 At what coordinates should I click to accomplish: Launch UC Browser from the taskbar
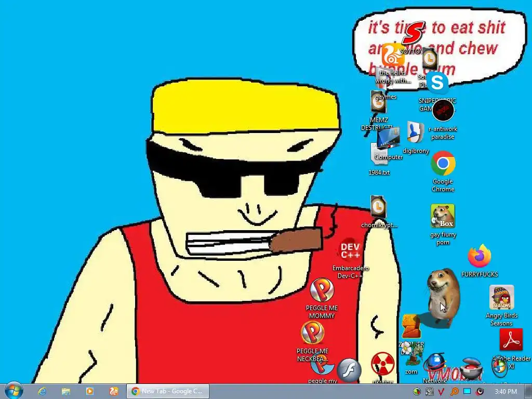tap(114, 391)
